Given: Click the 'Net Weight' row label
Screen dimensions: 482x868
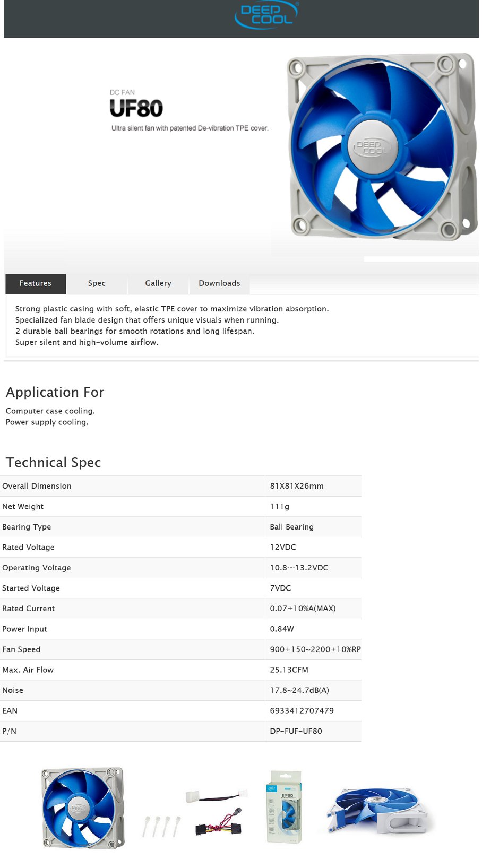Looking at the screenshot, I should [x=23, y=507].
